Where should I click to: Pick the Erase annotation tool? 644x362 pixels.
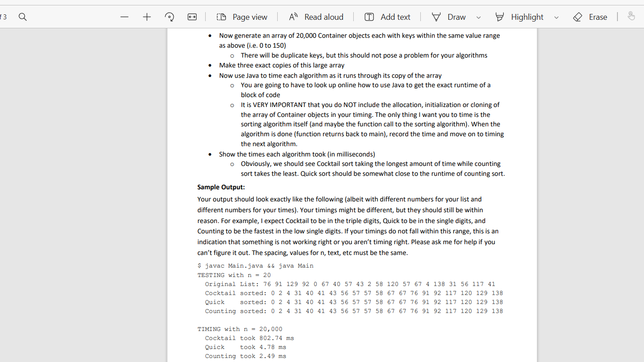pyautogui.click(x=590, y=17)
